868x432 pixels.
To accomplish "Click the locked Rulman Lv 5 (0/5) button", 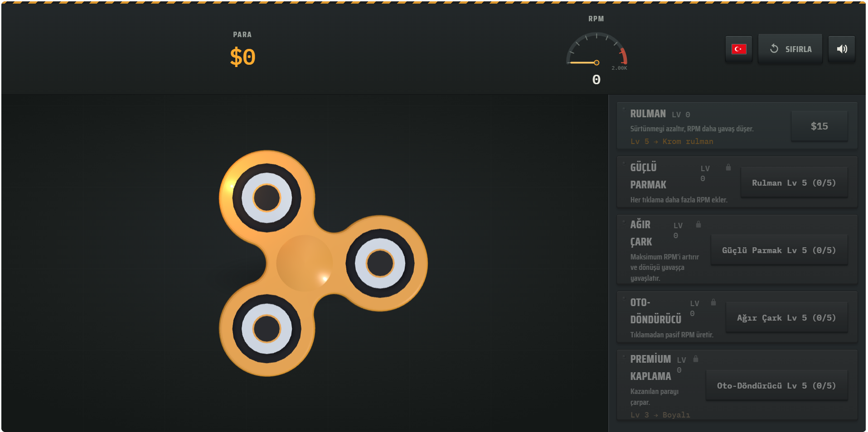I will (794, 183).
